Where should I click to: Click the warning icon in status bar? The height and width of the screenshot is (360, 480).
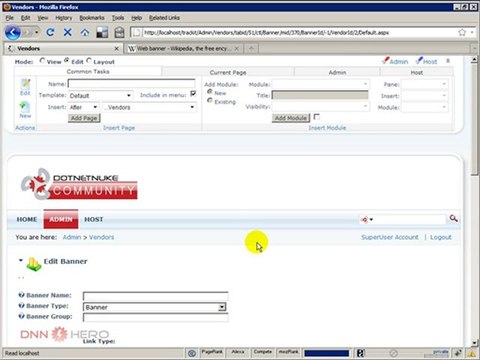(x=472, y=353)
